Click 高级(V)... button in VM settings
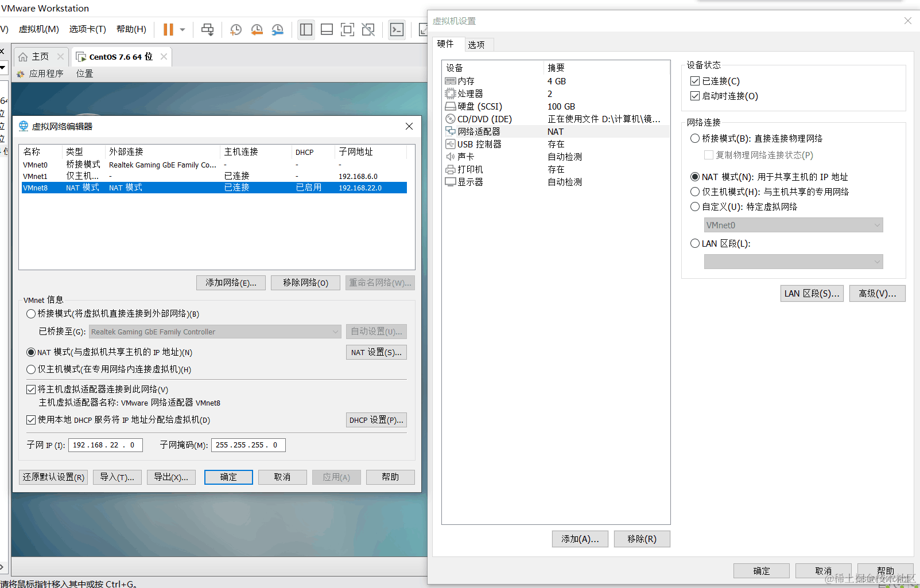 877,294
